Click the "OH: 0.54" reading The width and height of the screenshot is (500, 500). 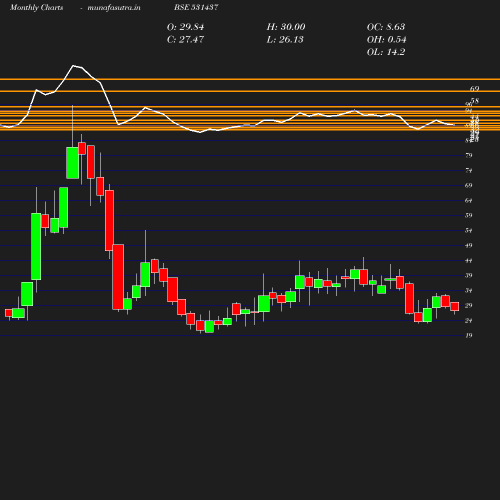[386, 40]
